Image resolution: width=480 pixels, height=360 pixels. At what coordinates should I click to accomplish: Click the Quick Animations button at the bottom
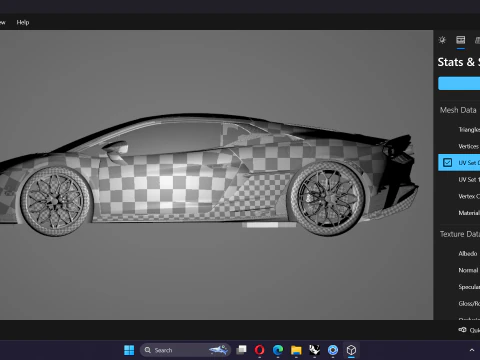point(469,330)
